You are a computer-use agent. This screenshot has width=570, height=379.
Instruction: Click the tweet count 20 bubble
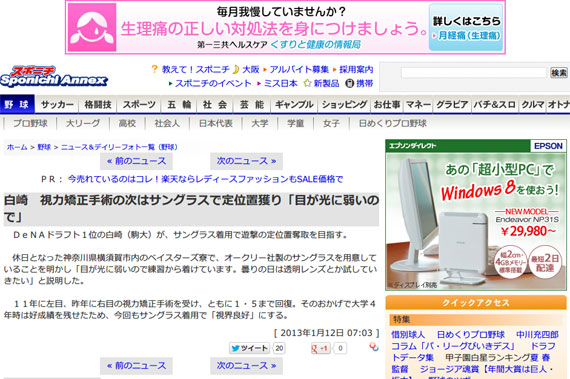tap(279, 348)
